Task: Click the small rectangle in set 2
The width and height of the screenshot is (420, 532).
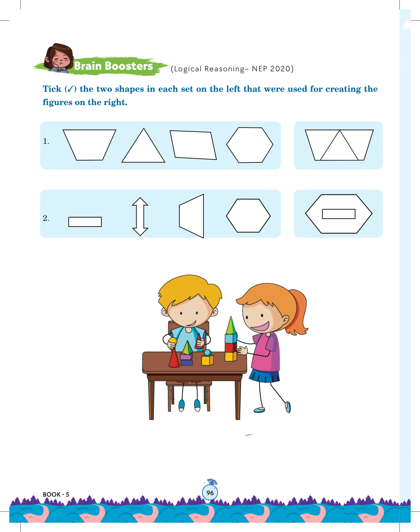Action: [x=85, y=222]
